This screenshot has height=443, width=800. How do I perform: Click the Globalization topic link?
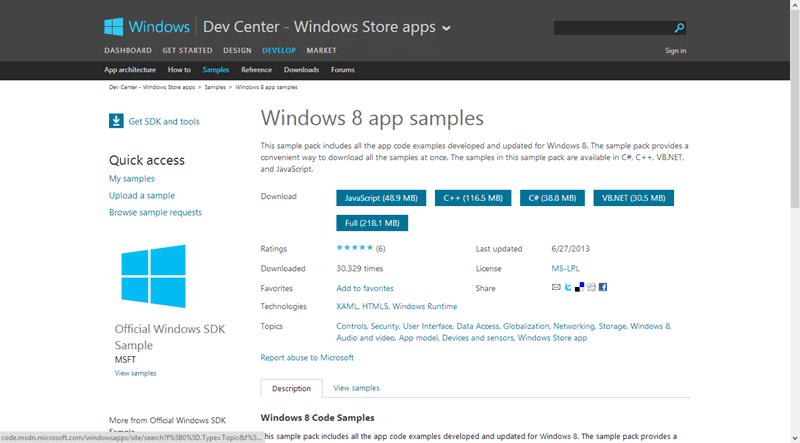coord(526,326)
